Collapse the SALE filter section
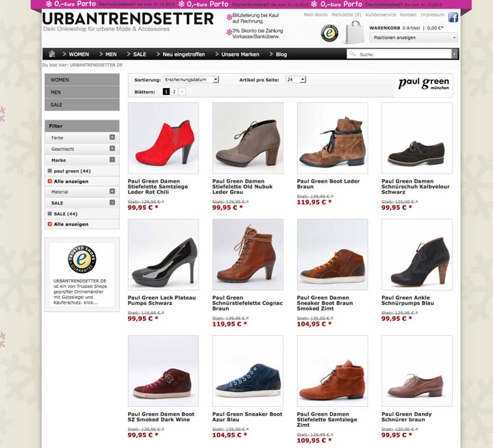The width and height of the screenshot is (493, 448). [112, 202]
